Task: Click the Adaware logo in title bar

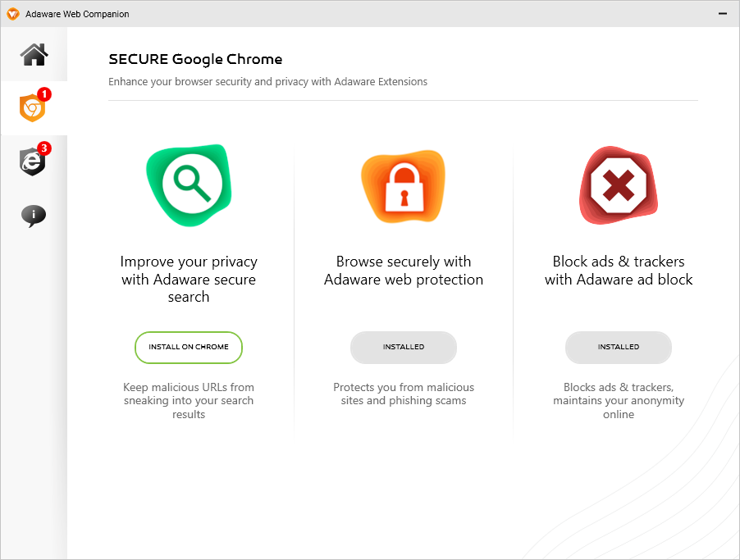Action: 13,14
